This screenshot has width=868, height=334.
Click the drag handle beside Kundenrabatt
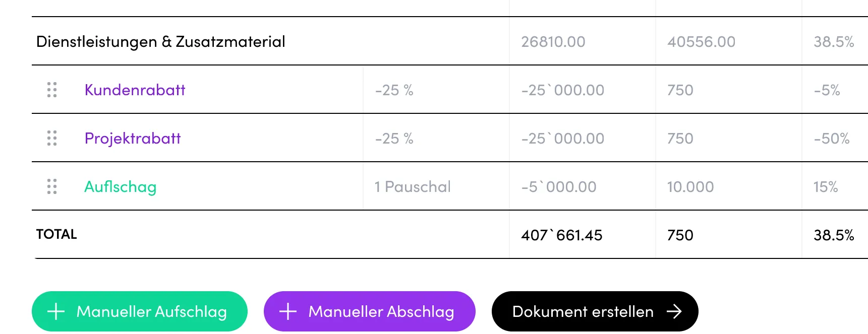tap(50, 90)
